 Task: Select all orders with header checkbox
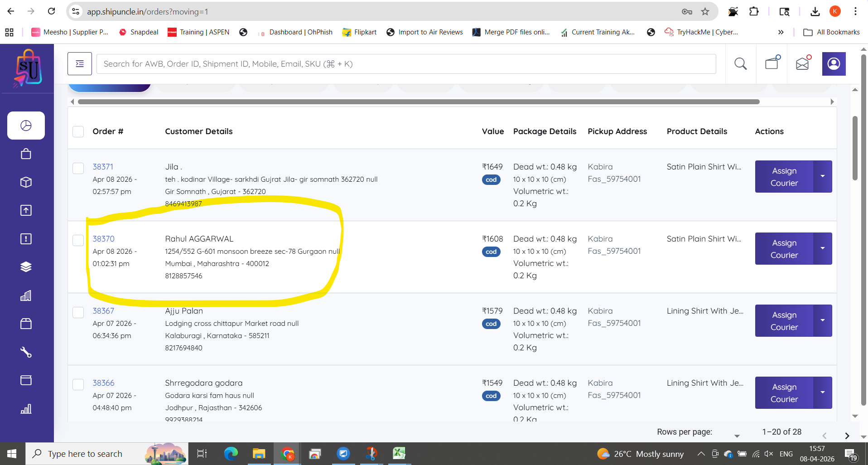pyautogui.click(x=78, y=131)
